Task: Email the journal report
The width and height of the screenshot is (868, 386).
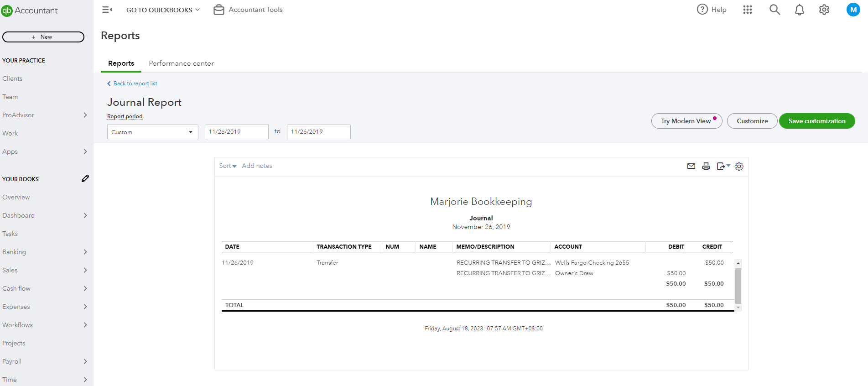Action: point(691,166)
